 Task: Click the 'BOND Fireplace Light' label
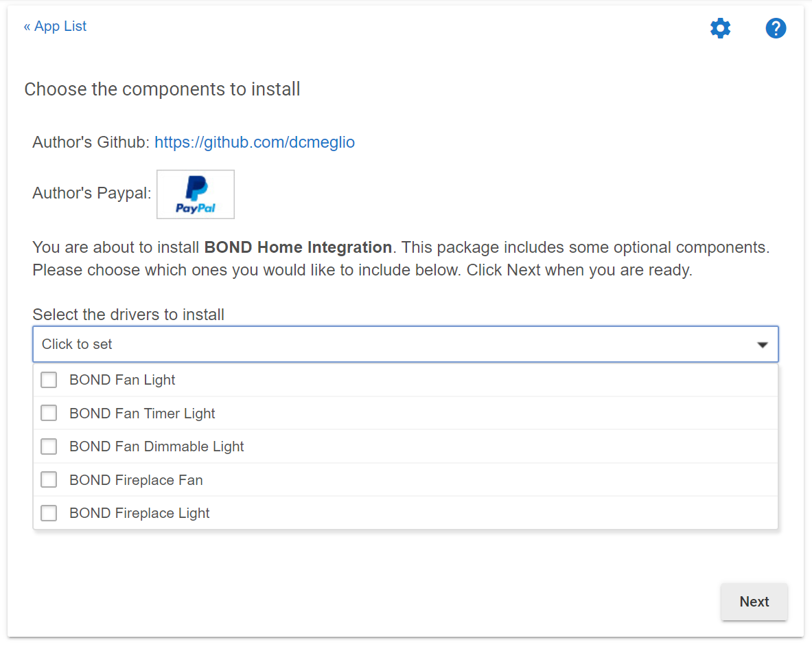pyautogui.click(x=139, y=513)
